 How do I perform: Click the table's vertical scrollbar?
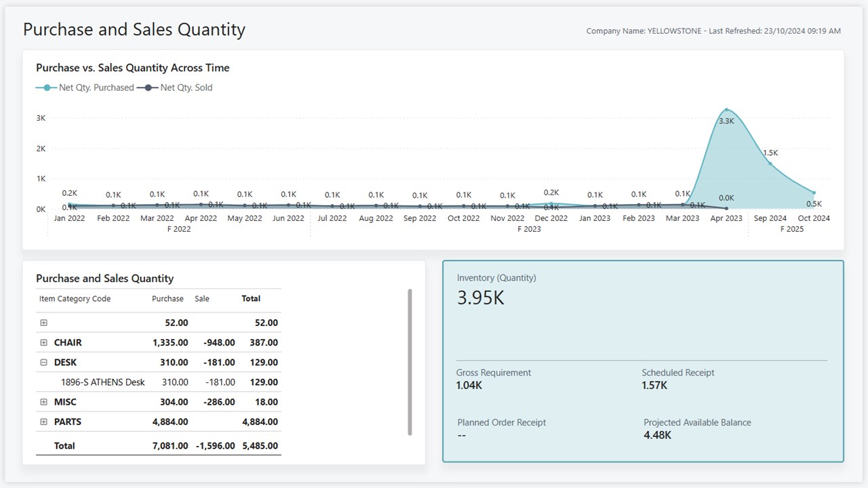coord(410,363)
